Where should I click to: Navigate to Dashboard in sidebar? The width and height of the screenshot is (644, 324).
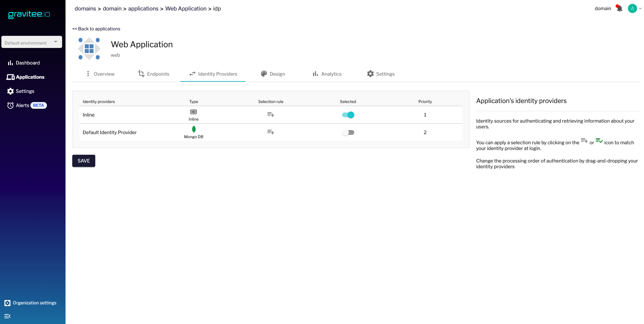coord(27,63)
